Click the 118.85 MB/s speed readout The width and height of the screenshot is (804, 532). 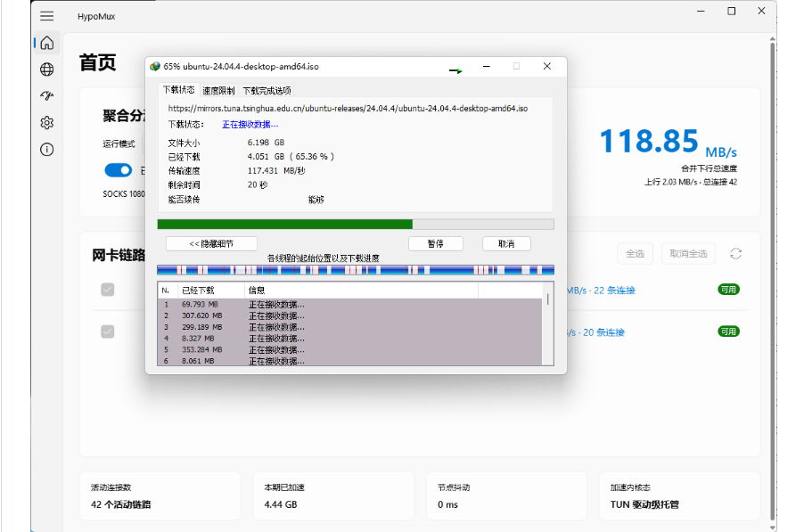click(669, 142)
